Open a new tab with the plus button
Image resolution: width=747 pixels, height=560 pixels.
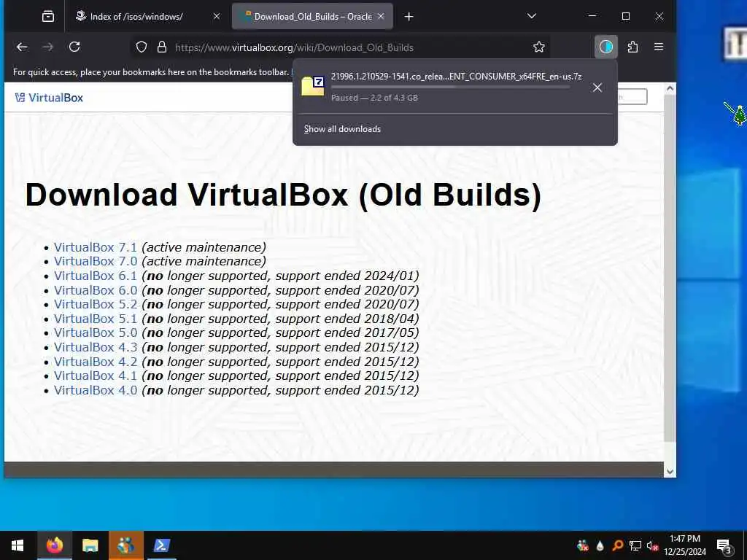409,17
